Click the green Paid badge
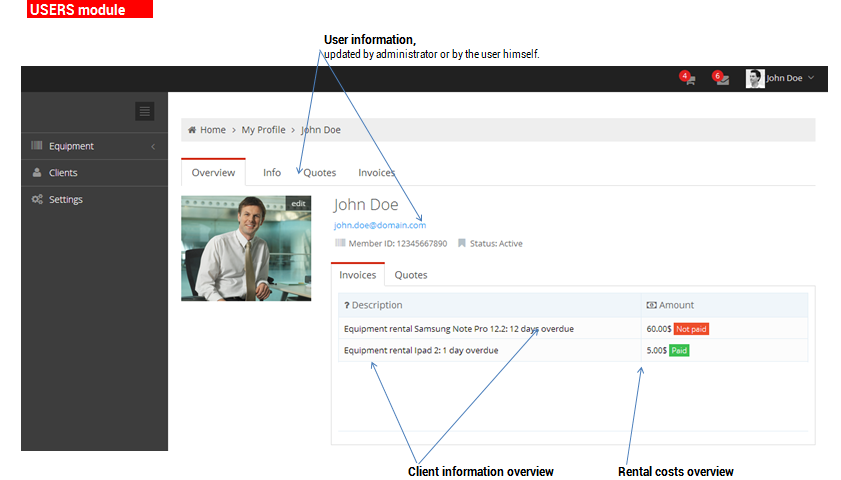Viewport: 841px width, 480px height. (679, 350)
